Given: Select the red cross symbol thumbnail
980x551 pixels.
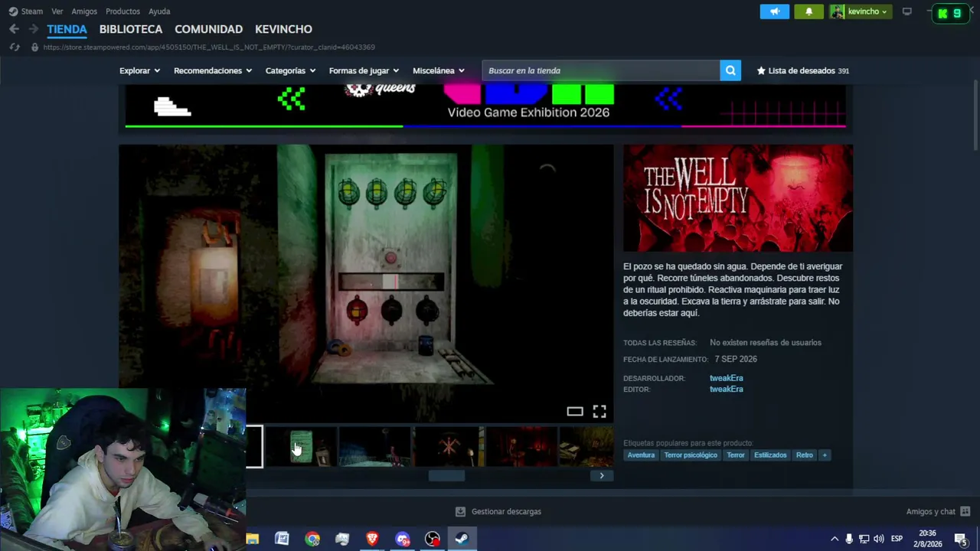Looking at the screenshot, I should click(449, 447).
